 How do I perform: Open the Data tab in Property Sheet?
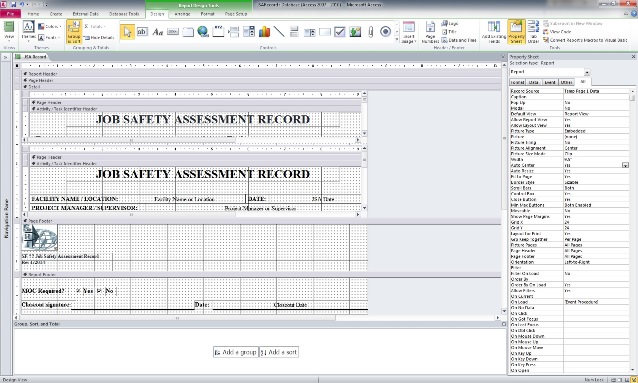pyautogui.click(x=533, y=82)
